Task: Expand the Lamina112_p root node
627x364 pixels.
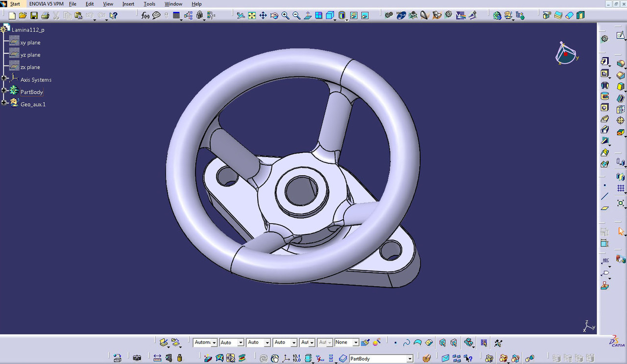Action: click(4, 29)
